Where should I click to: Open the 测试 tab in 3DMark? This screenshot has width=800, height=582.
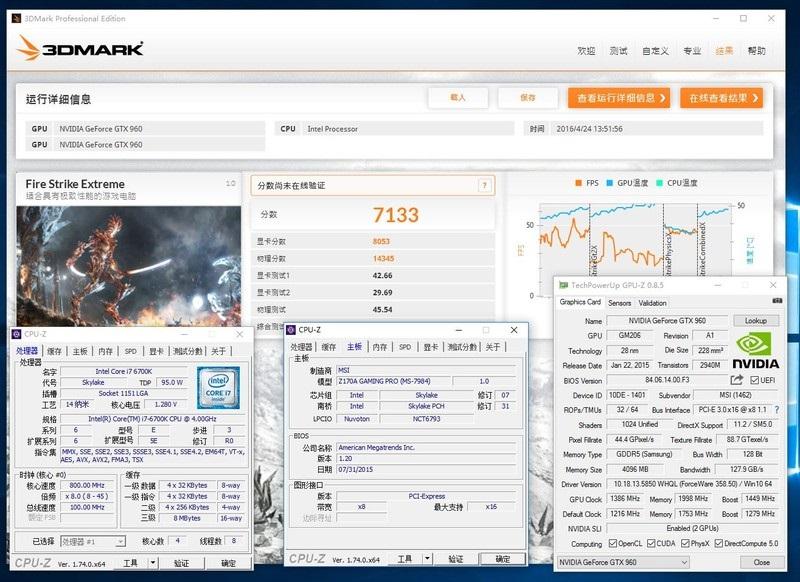(618, 50)
